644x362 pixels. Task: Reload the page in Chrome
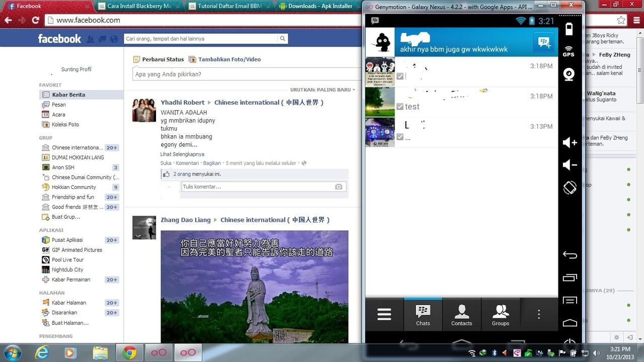click(35, 20)
